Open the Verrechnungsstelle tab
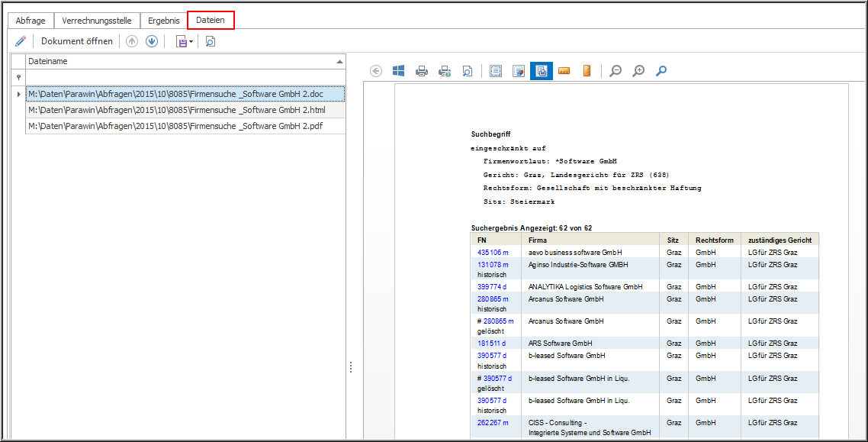The width and height of the screenshot is (868, 442). 97,21
